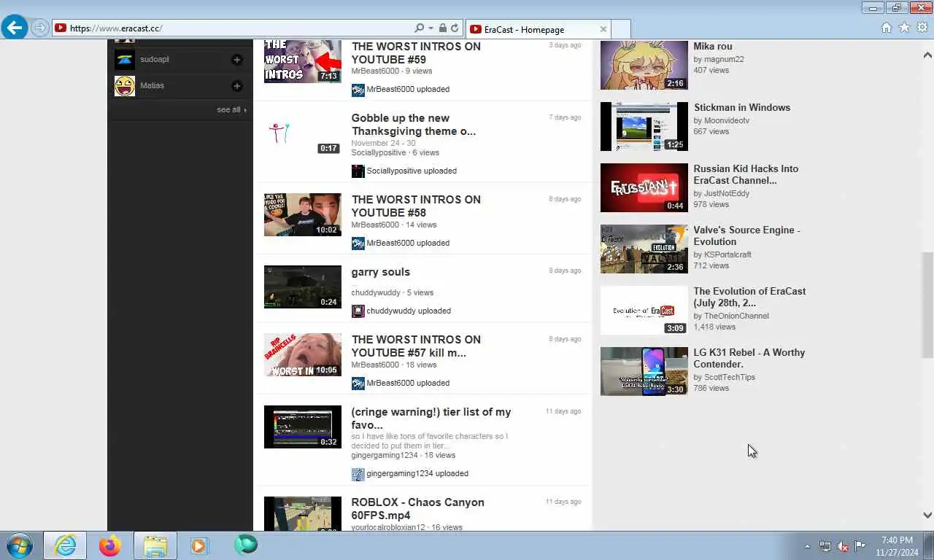Open Gobble up the new Thanksgiving theme title
Viewport: 934px width, 560px height.
(x=413, y=125)
